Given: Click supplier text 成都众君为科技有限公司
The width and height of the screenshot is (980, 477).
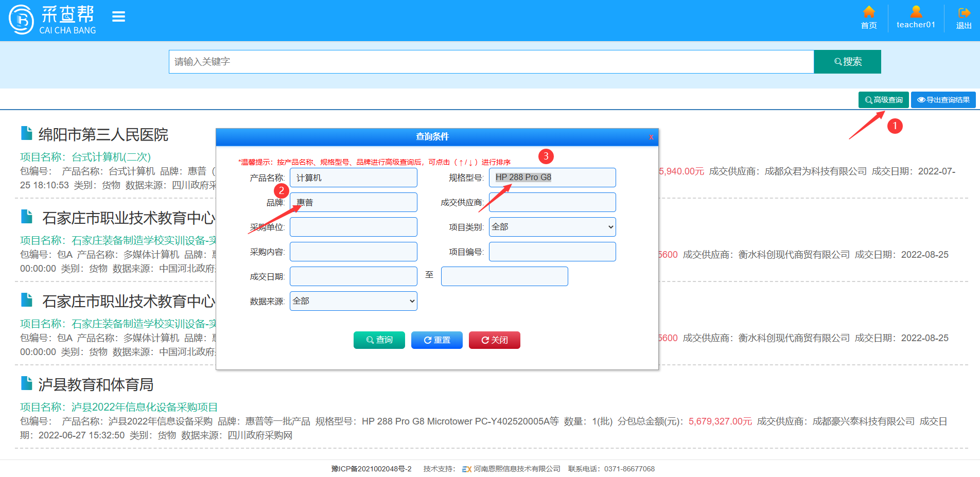Looking at the screenshot, I should point(816,171).
